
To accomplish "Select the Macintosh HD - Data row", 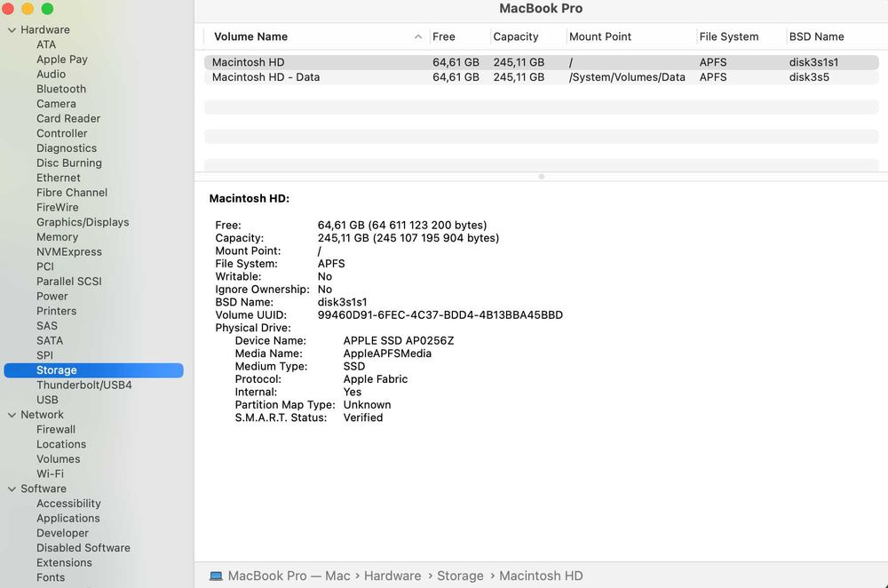I will (x=541, y=77).
